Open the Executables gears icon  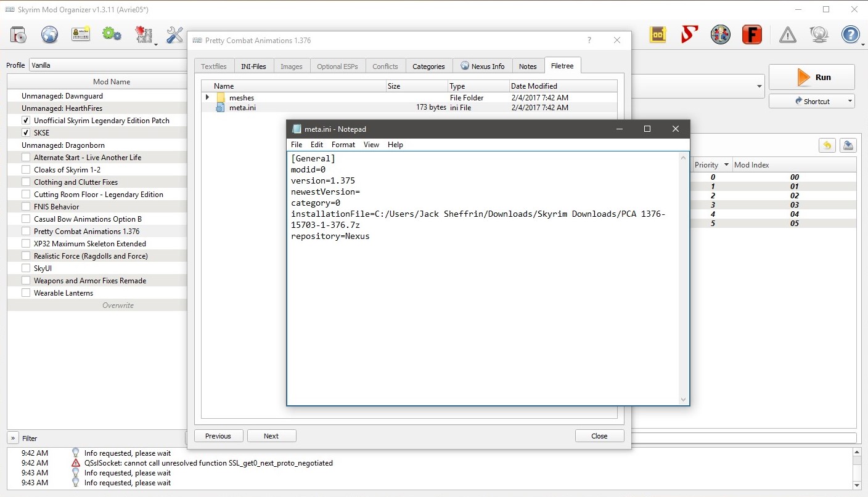point(112,35)
